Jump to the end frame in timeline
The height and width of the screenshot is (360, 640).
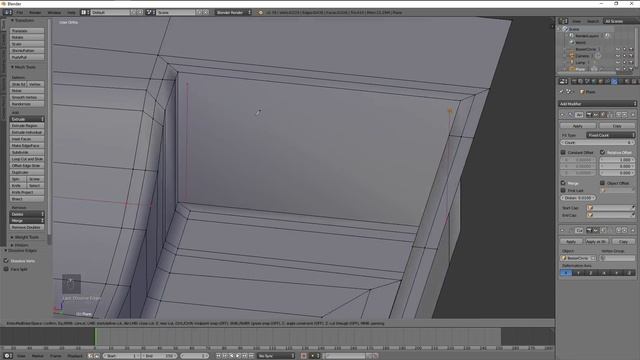pos(251,356)
